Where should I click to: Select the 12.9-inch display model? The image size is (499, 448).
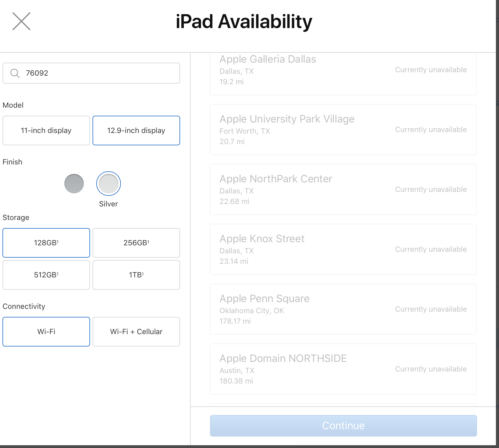[136, 131]
